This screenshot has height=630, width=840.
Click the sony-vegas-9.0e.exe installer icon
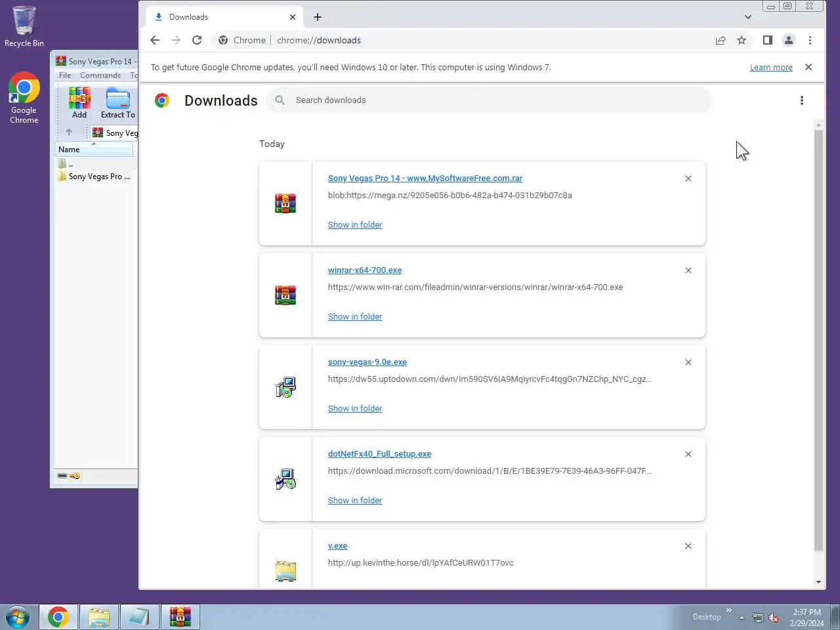[x=285, y=387]
